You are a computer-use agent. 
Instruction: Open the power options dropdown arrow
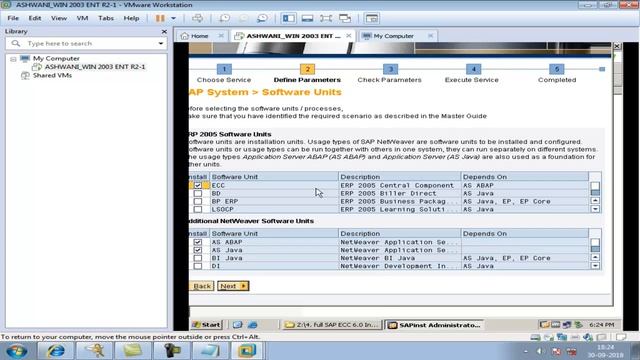click(173, 18)
